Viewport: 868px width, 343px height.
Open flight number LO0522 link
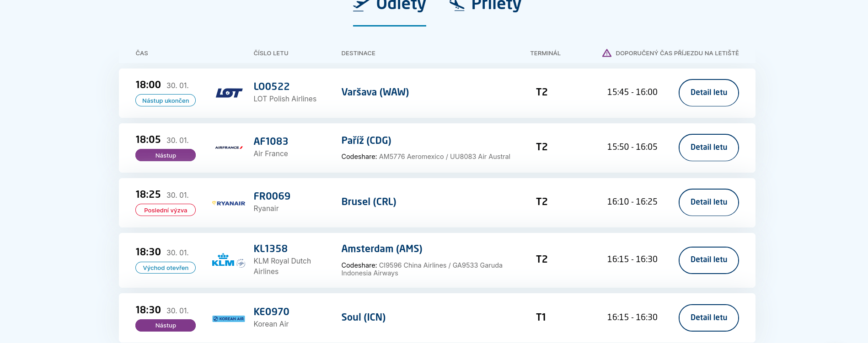point(272,87)
